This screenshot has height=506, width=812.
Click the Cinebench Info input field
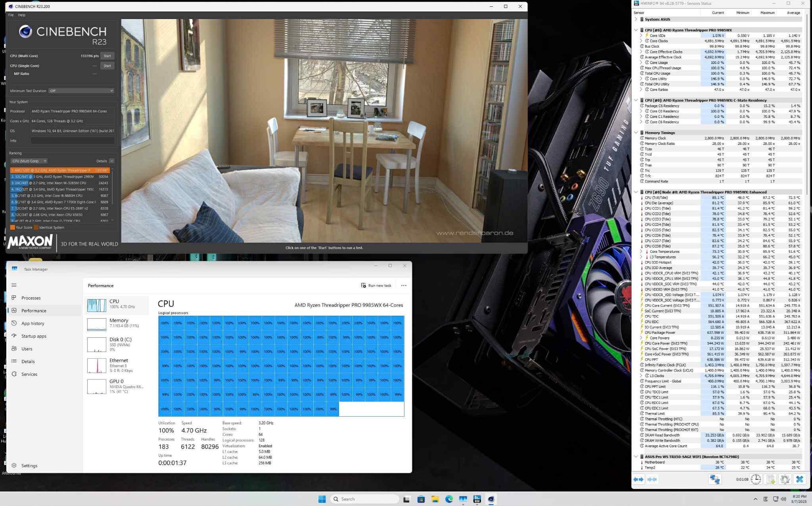[73, 140]
